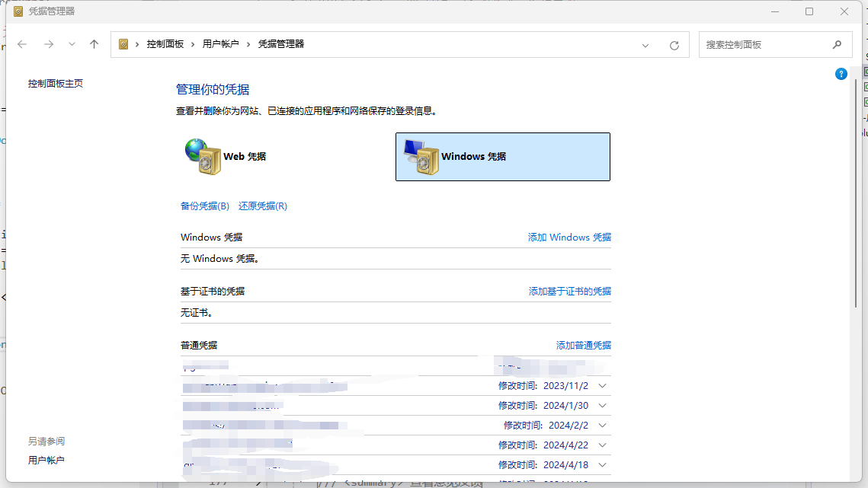Image resolution: width=868 pixels, height=488 pixels.
Task: Click the Forward navigation arrow
Action: (x=49, y=44)
